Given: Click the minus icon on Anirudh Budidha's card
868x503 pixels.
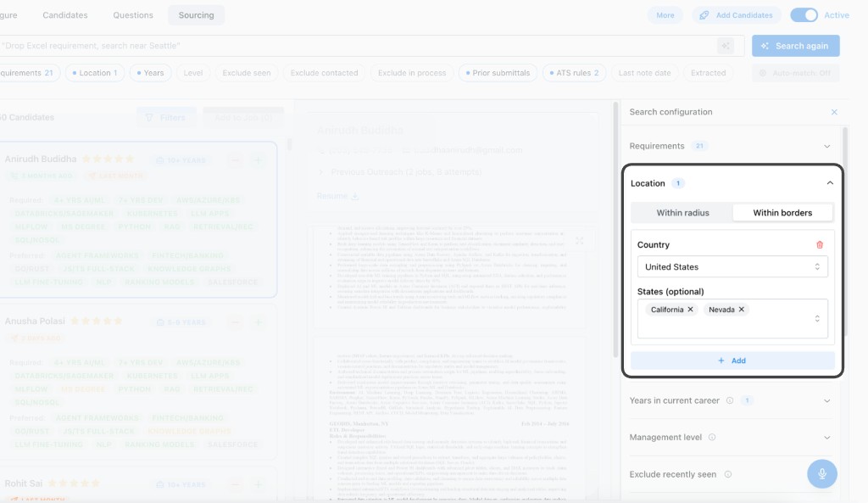Looking at the screenshot, I should coord(235,160).
